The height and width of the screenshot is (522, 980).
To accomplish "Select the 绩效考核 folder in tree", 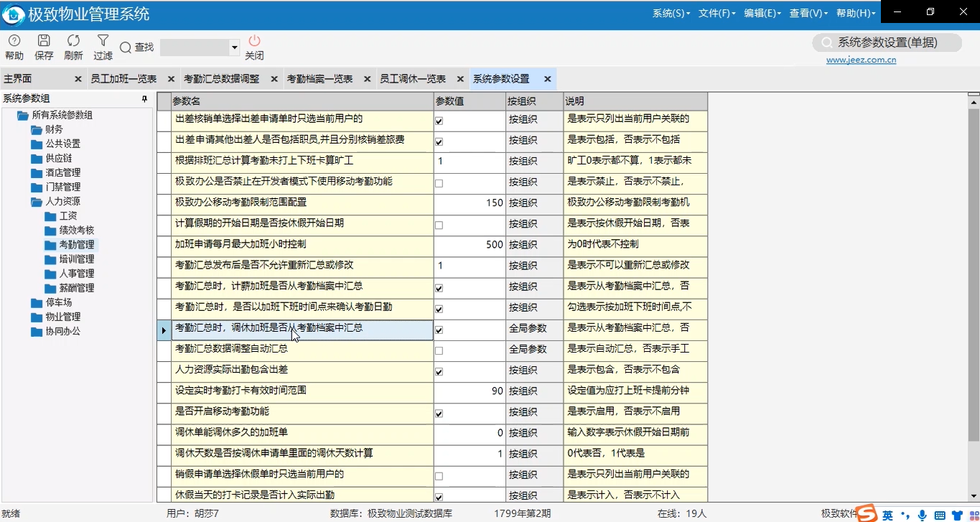I will pyautogui.click(x=77, y=230).
